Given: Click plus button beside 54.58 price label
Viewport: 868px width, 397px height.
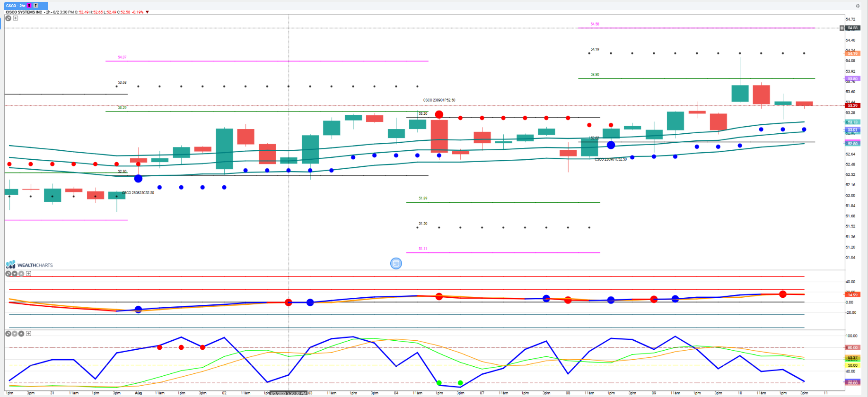Looking at the screenshot, I should point(842,28).
